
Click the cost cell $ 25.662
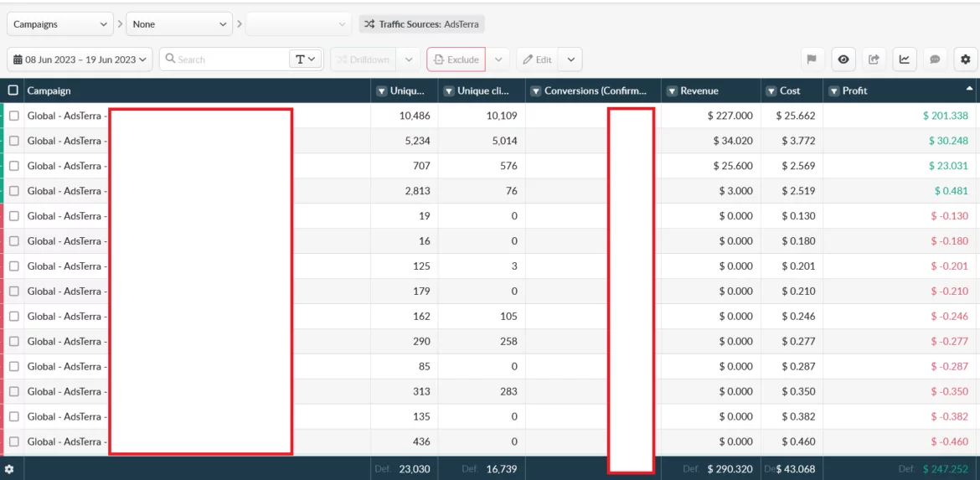(796, 116)
